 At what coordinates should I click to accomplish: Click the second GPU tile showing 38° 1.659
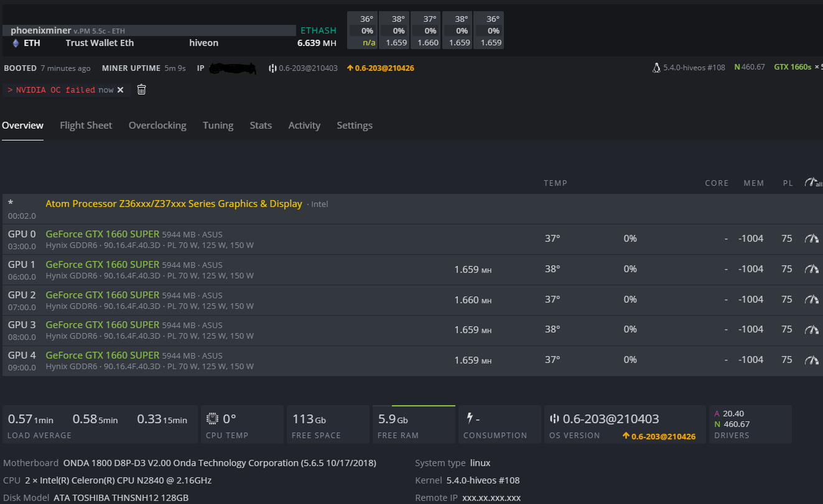point(394,30)
